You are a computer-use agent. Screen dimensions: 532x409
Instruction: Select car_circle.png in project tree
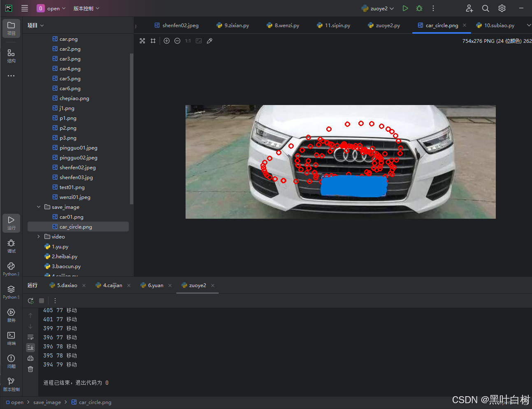click(x=78, y=227)
